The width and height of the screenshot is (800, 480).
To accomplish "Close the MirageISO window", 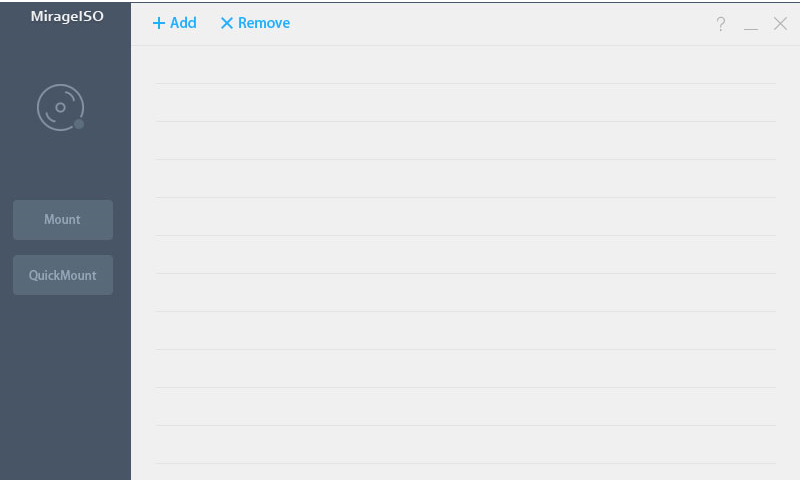I will 781,24.
